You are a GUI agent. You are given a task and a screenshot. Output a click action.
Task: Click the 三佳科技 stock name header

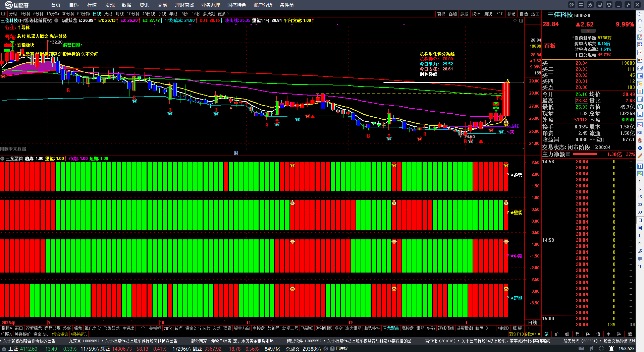pyautogui.click(x=560, y=15)
